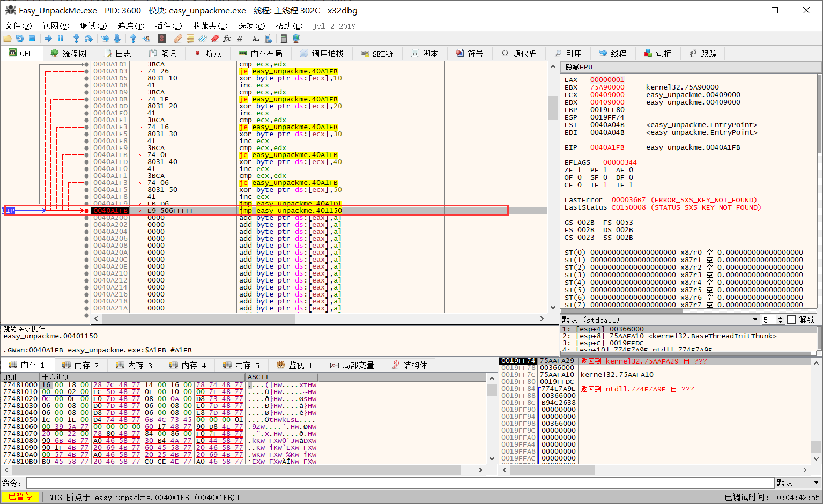Screen dimensions: 823x504
Task: Open the patches band-aid icon
Action: pyautogui.click(x=177, y=39)
